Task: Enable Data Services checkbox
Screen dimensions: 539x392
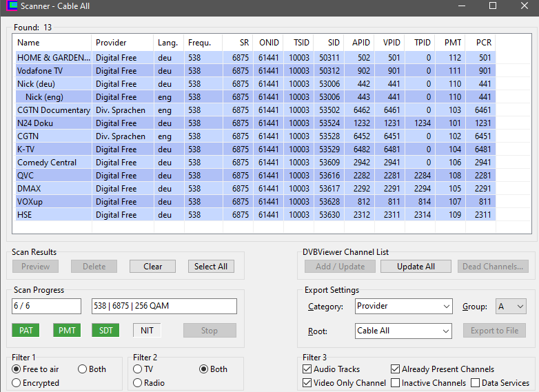Action: tap(500, 383)
